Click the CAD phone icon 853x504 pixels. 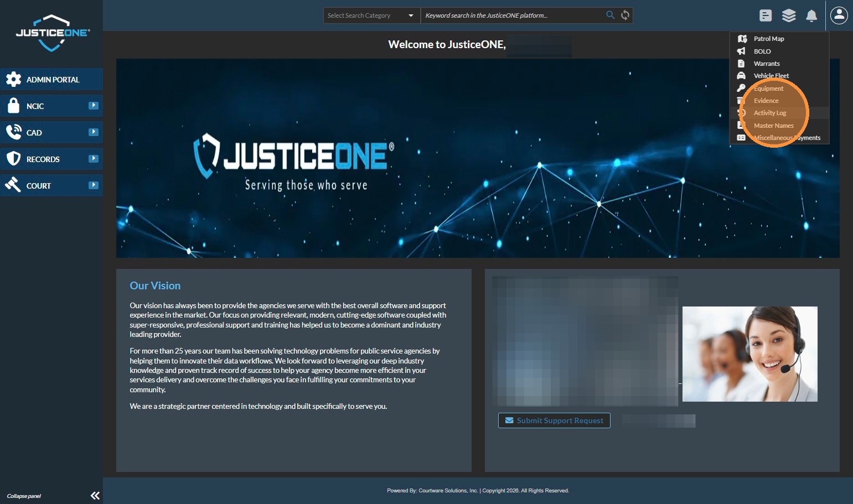point(13,132)
